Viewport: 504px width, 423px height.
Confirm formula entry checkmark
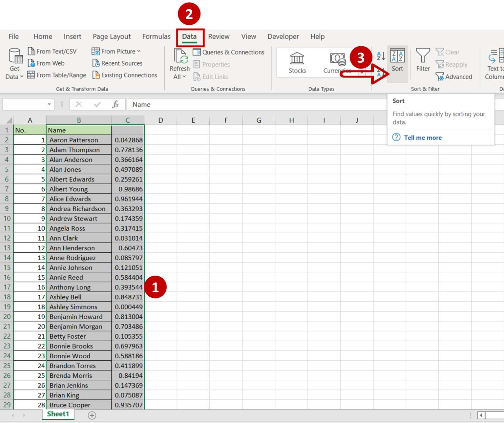click(97, 104)
